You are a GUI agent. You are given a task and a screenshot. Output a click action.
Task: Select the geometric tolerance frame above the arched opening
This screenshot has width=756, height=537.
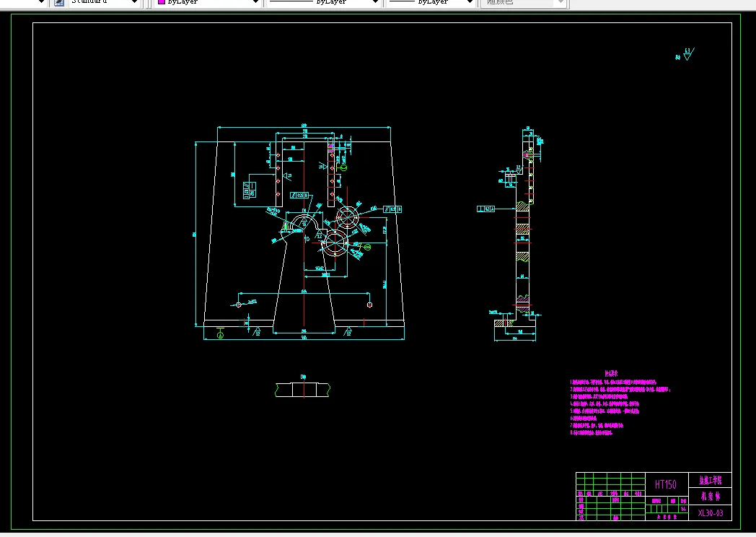click(x=299, y=196)
